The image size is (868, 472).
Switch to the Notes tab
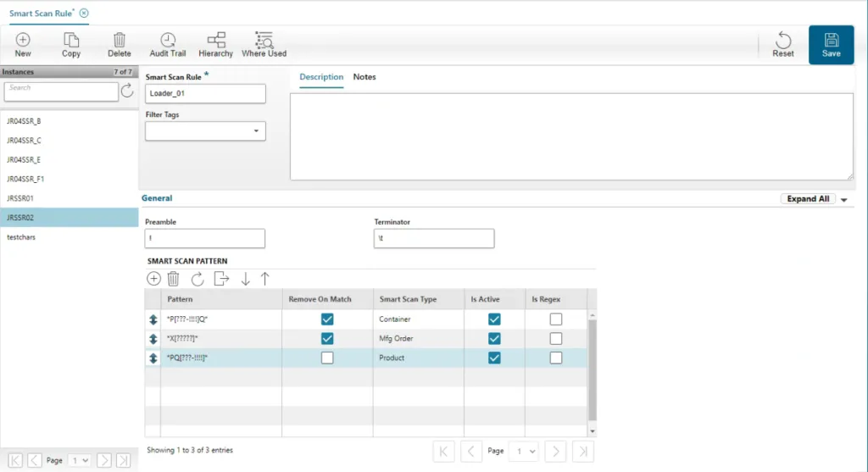point(364,77)
